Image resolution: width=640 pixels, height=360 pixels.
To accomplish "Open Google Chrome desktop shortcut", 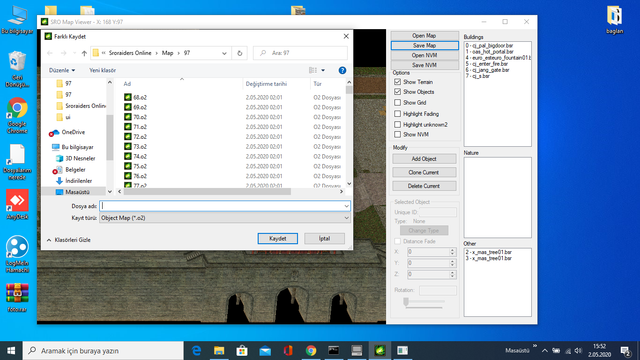I will pyautogui.click(x=17, y=116).
